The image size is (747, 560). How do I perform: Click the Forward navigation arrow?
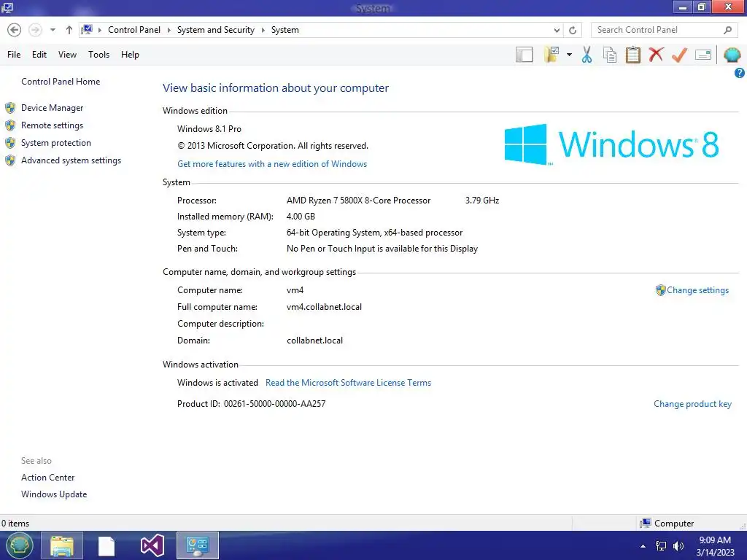(35, 30)
